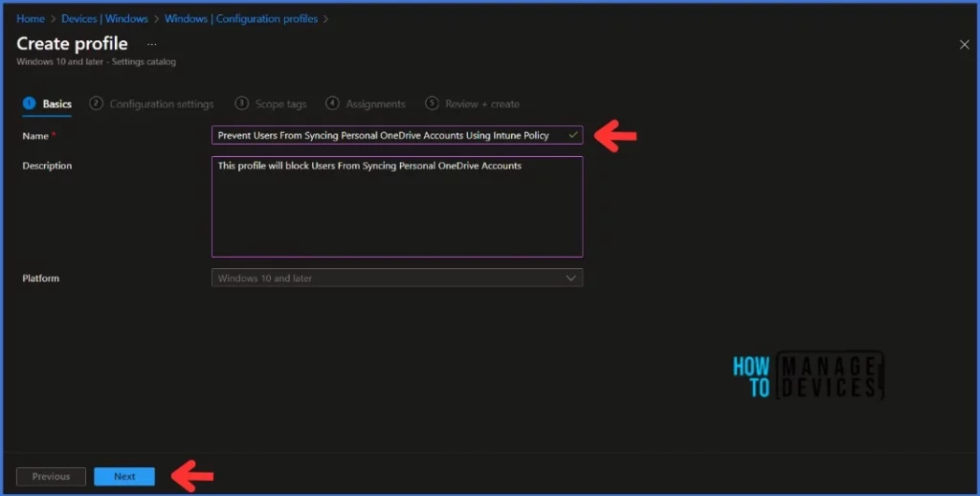
Task: Open the Home breadcrumb link
Action: pos(30,19)
